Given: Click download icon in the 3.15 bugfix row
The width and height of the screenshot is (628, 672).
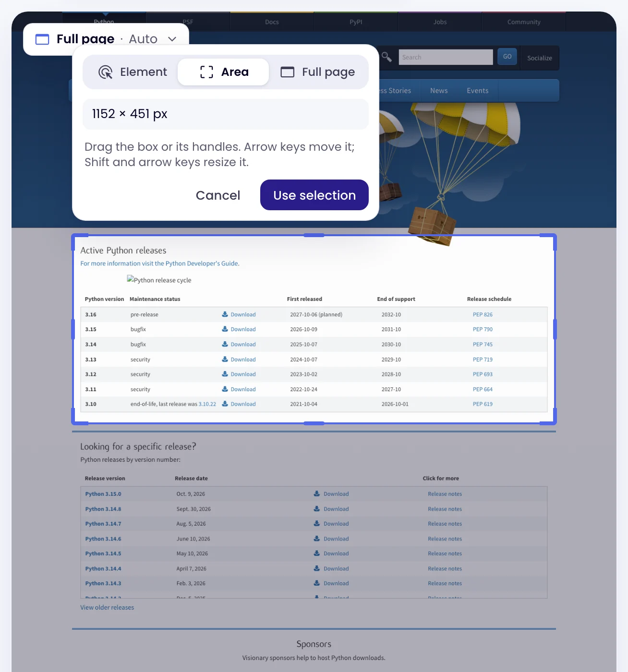Looking at the screenshot, I should (225, 329).
